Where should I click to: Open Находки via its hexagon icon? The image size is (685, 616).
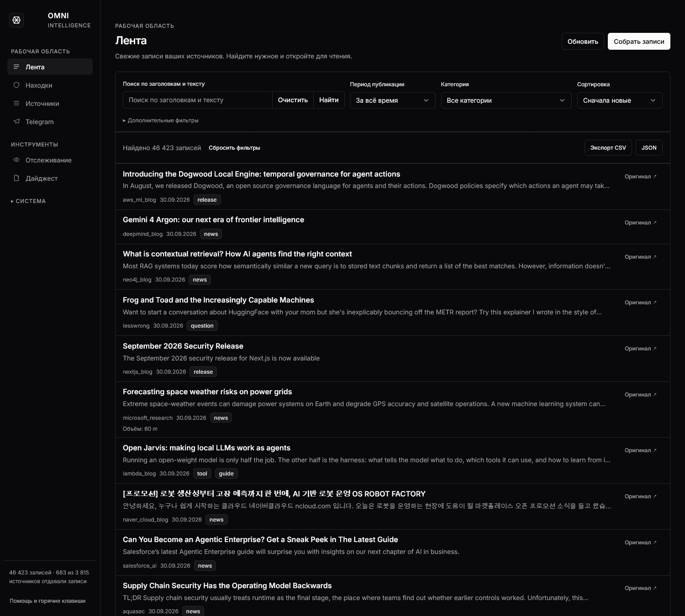(16, 85)
